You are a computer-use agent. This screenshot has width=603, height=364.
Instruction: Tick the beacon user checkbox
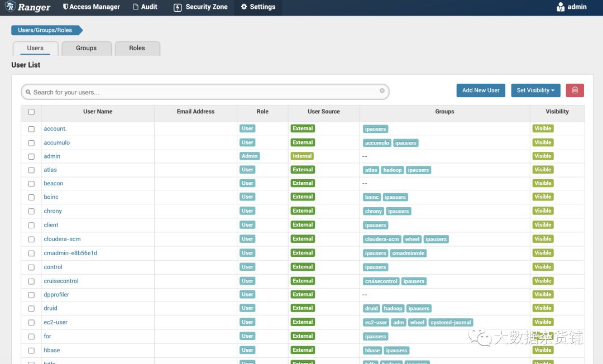tap(31, 184)
